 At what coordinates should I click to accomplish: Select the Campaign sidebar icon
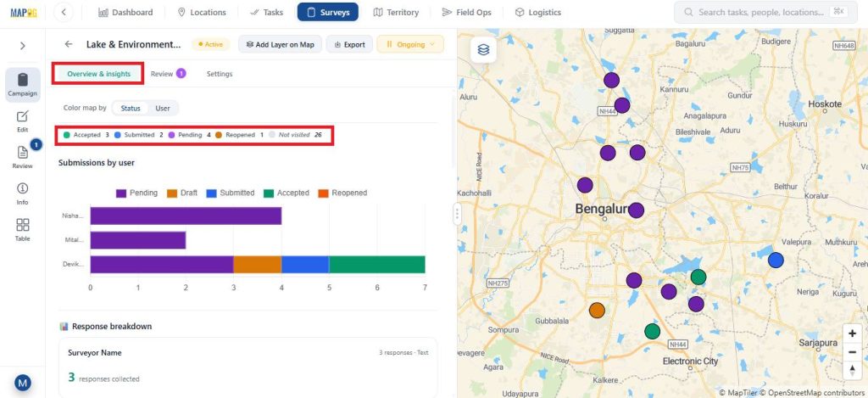pyautogui.click(x=23, y=85)
